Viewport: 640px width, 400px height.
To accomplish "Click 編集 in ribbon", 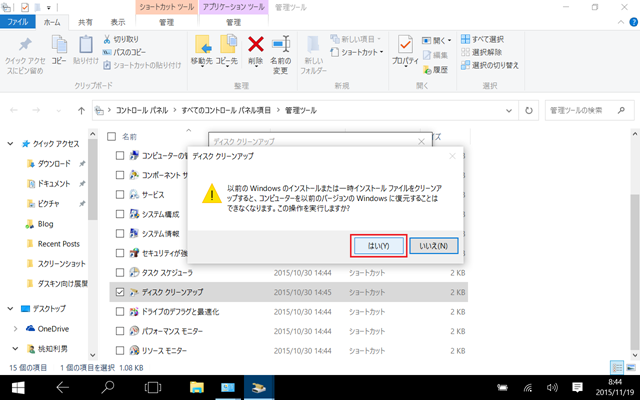I will [x=435, y=55].
